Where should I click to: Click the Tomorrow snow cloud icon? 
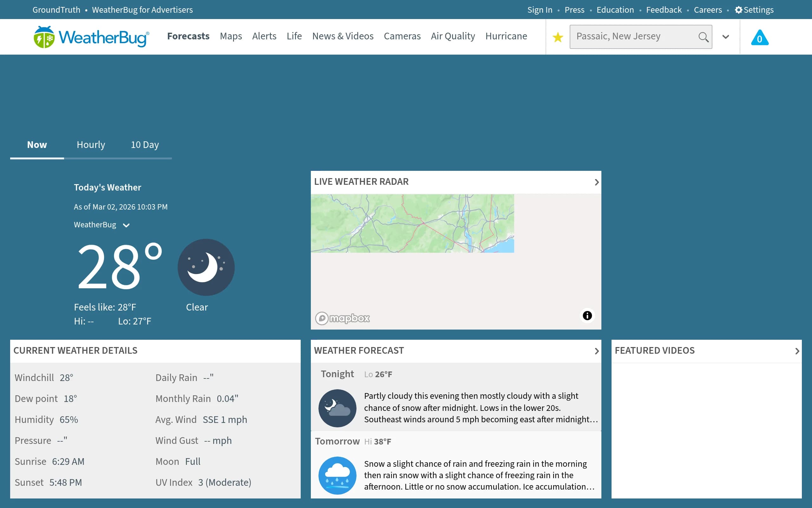click(337, 475)
